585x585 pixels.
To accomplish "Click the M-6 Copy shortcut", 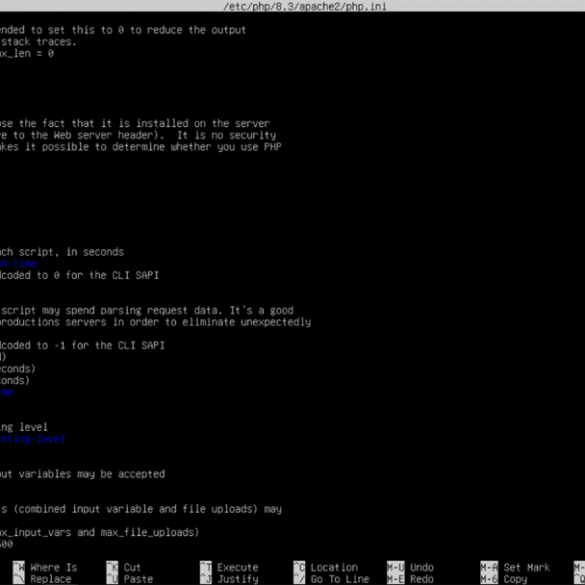I will [504, 579].
